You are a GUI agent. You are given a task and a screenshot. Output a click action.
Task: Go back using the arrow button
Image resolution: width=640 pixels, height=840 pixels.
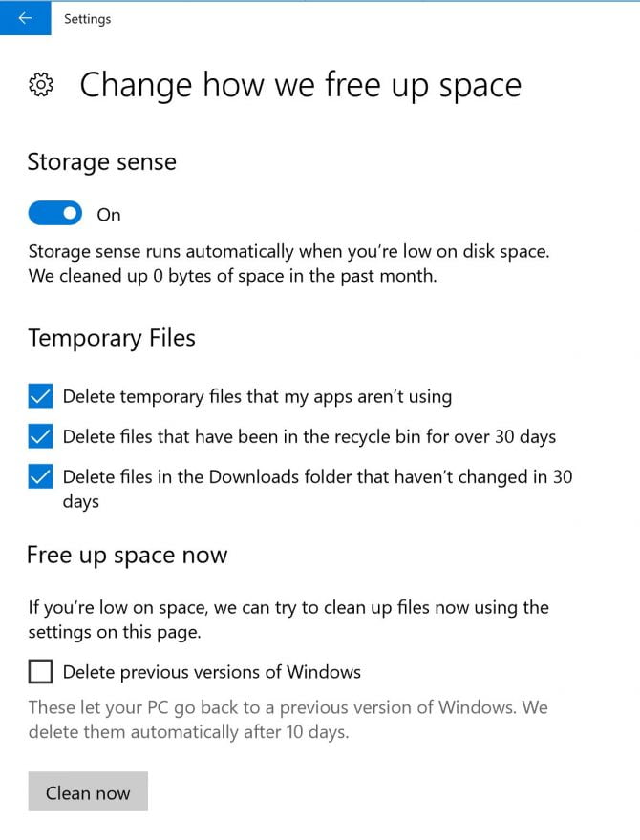tap(25, 18)
